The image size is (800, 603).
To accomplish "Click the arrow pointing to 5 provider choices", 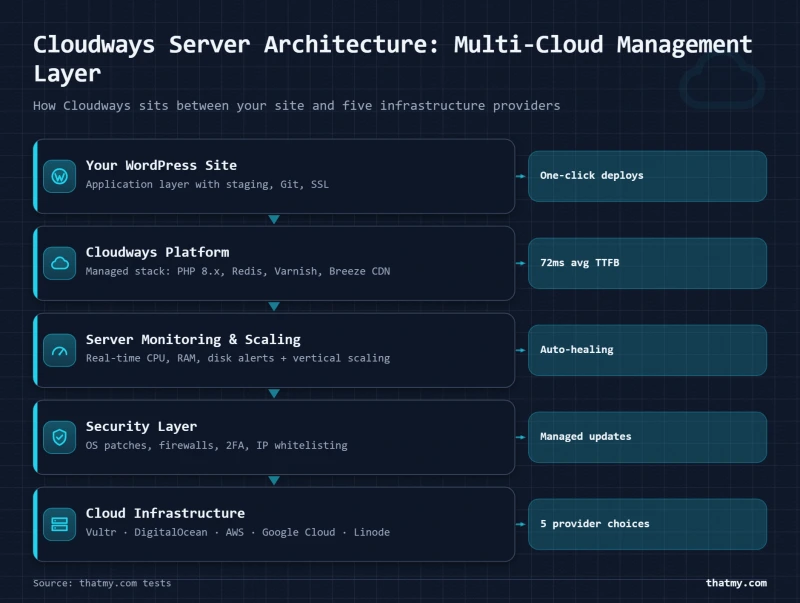I will 520,524.
